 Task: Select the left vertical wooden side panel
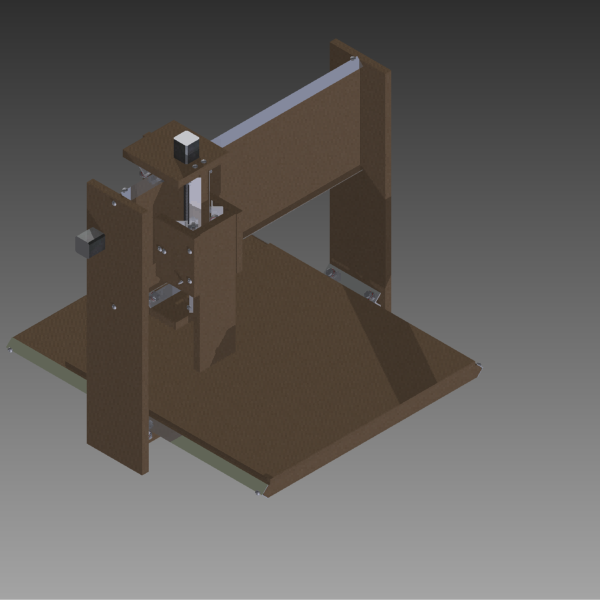coord(117,325)
